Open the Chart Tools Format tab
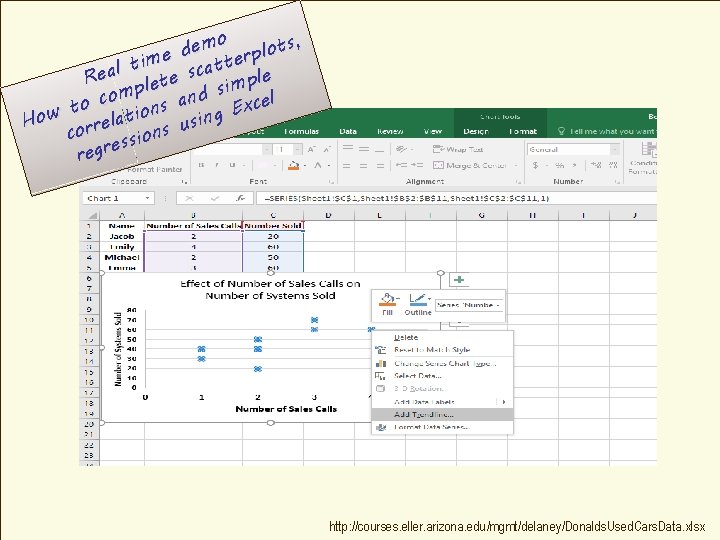 (523, 131)
